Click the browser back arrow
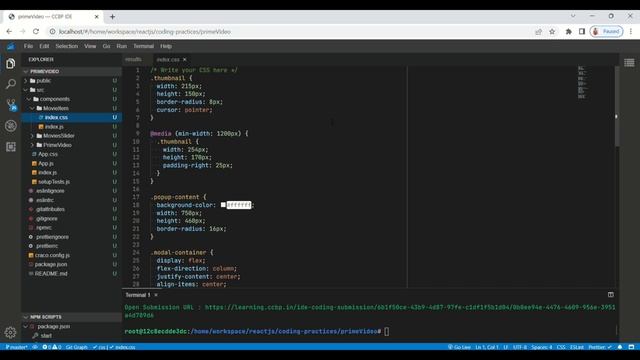 [x=9, y=31]
